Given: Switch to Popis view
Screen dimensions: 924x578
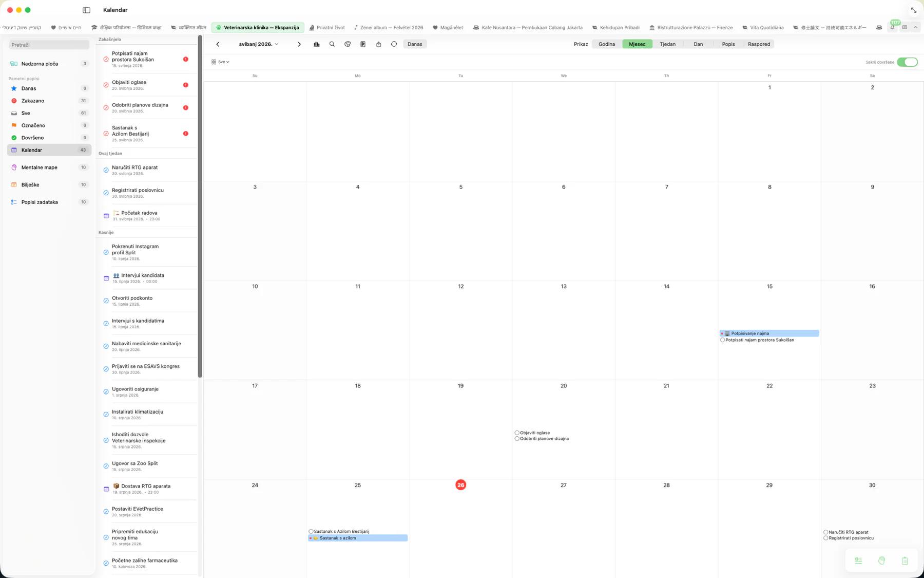Looking at the screenshot, I should point(728,44).
